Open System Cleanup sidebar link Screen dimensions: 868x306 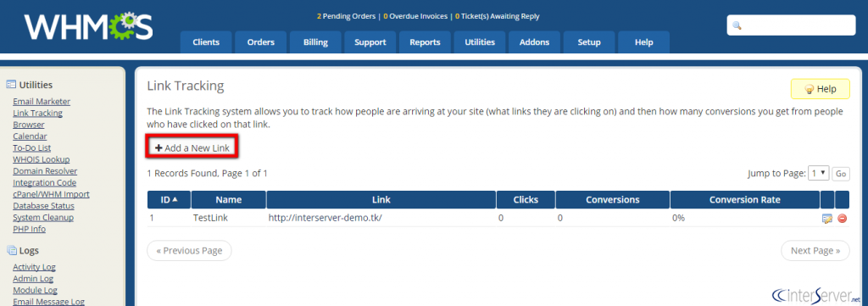[43, 218]
